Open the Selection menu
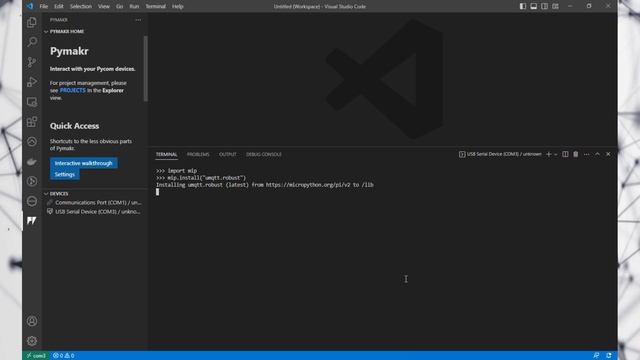Screen dimensions: 640x360 (81, 6)
